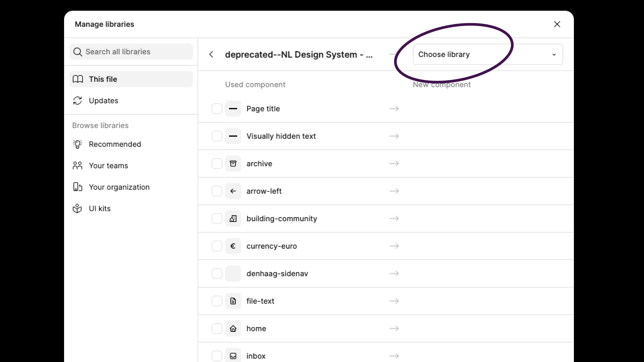Enable the currency-euro checkbox
Image resolution: width=644 pixels, height=362 pixels.
point(217,246)
